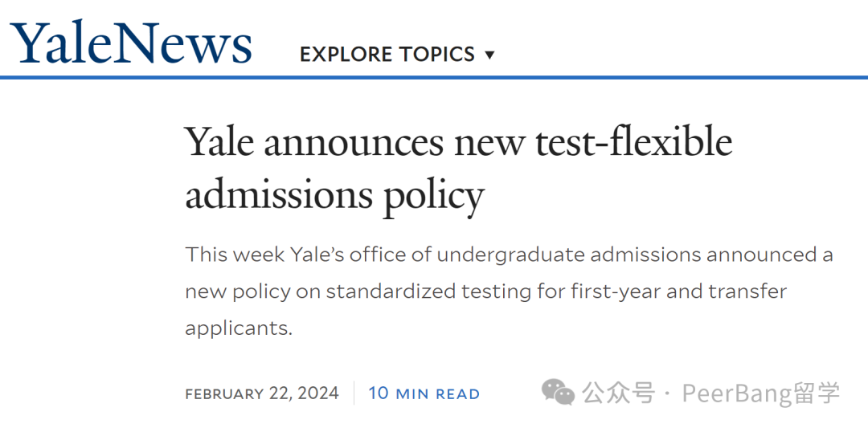The image size is (868, 428).
Task: Click the '公众号' watermark label
Action: [x=618, y=393]
